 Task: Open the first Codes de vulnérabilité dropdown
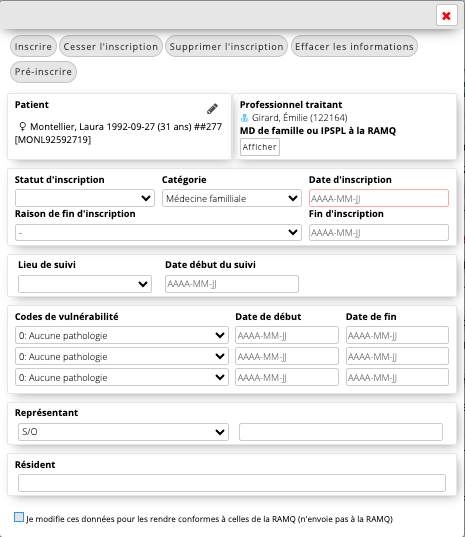tap(122, 335)
